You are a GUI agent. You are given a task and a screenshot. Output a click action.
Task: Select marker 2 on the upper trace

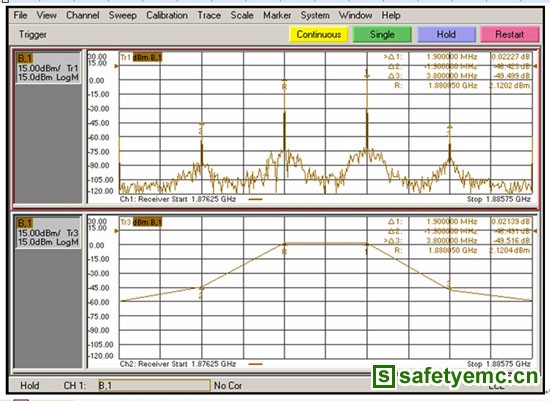201,128
